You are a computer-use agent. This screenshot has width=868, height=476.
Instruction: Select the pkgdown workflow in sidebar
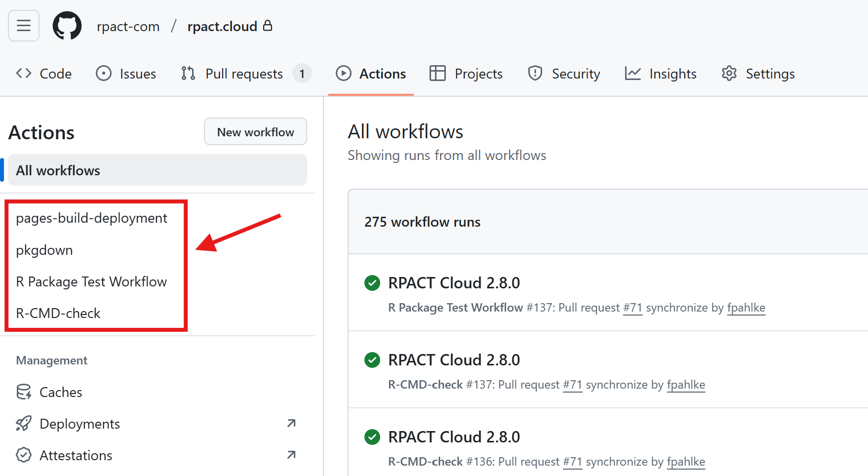point(44,250)
